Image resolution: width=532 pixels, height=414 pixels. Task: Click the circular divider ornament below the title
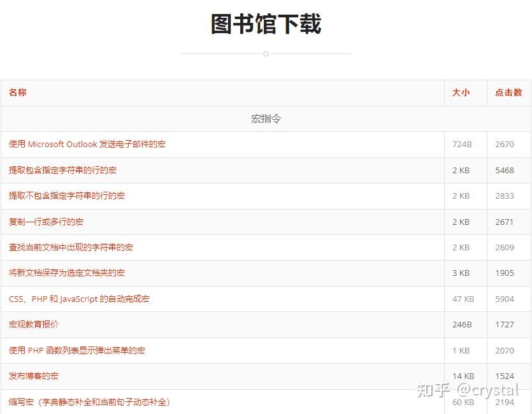pos(266,54)
